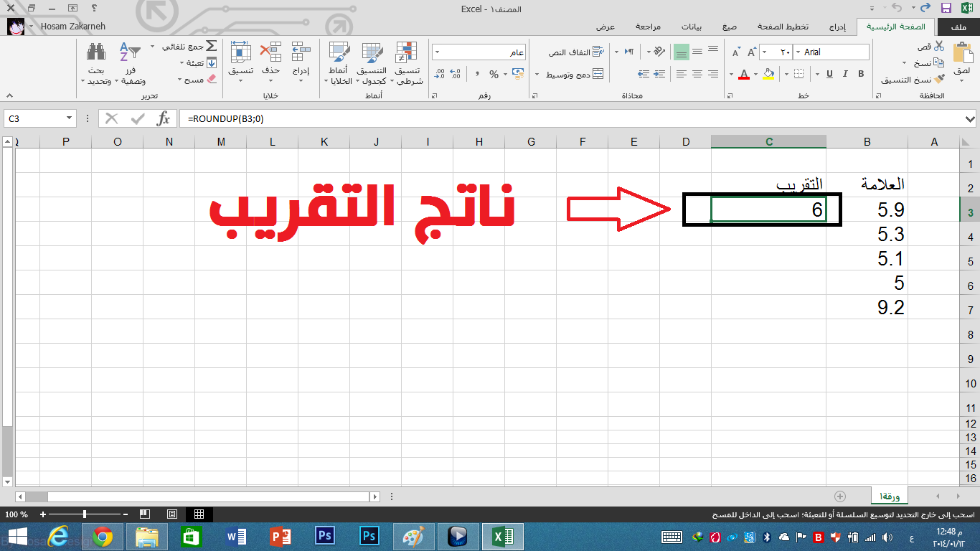Click the Accounting Number Format icon

519,74
